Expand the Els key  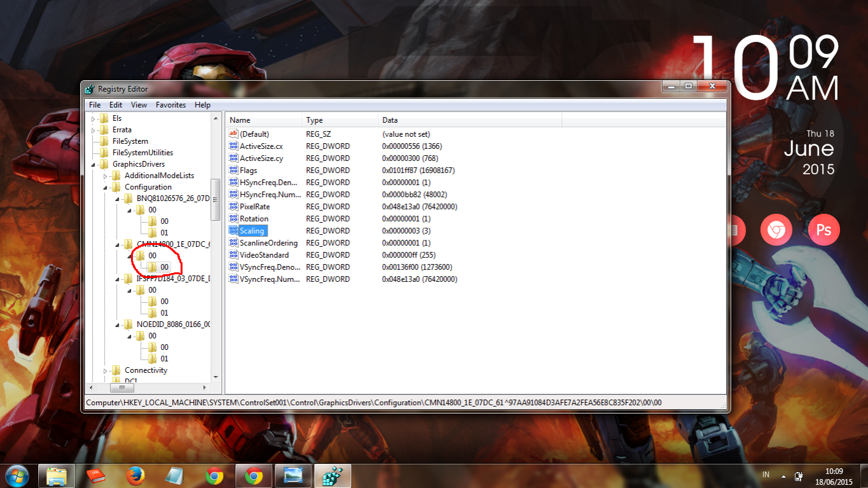(93, 118)
